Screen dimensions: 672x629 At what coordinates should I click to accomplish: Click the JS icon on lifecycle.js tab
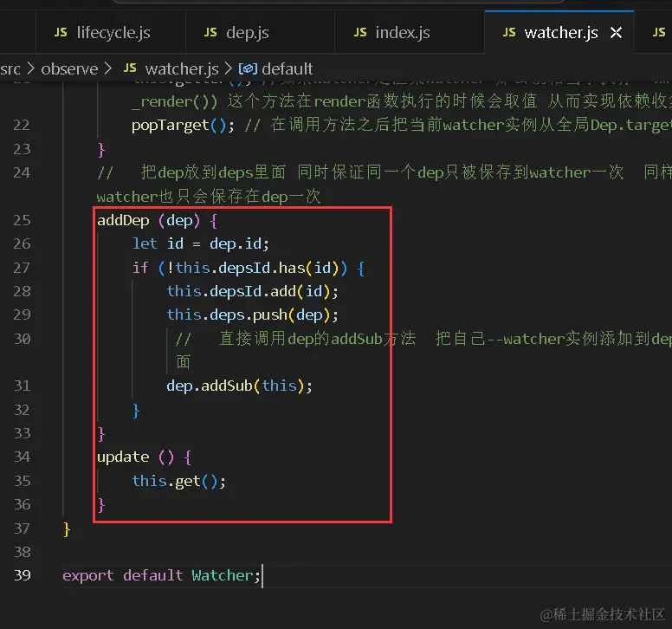[61, 33]
